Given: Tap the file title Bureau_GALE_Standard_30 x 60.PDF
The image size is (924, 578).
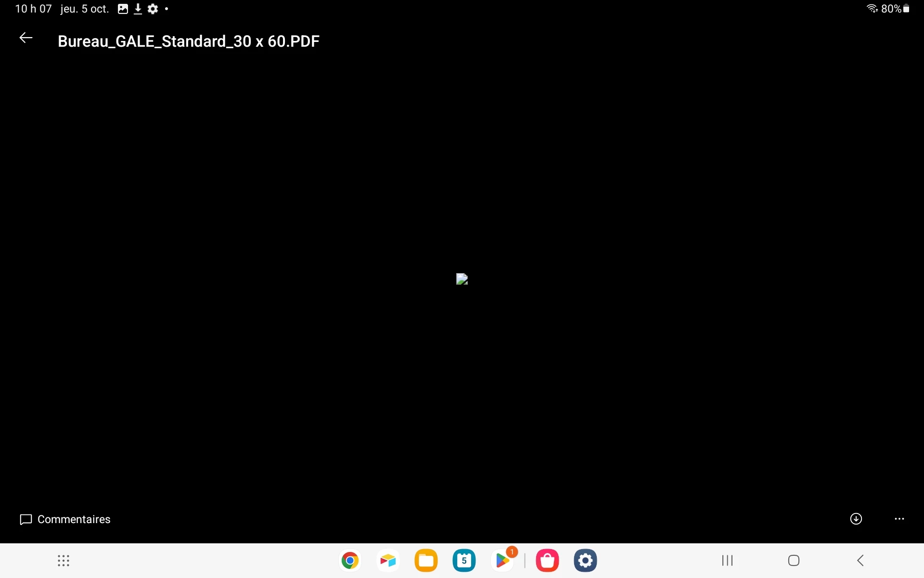Looking at the screenshot, I should tap(188, 41).
